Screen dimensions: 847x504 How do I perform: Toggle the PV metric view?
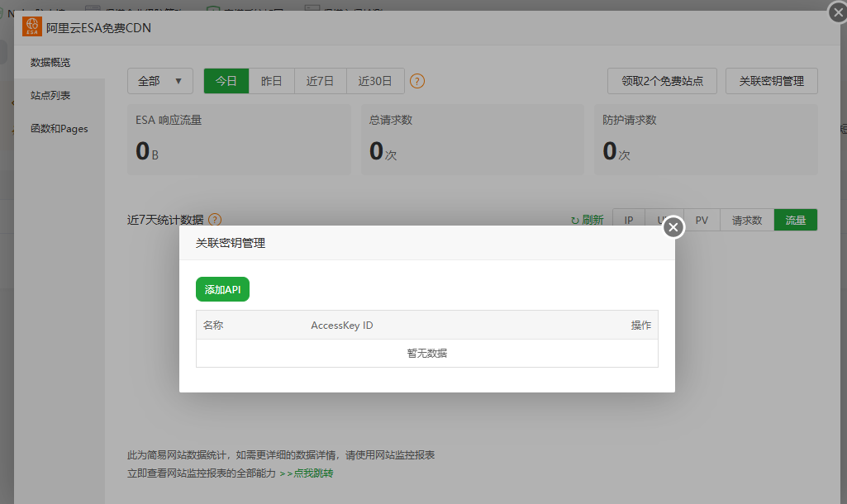701,219
